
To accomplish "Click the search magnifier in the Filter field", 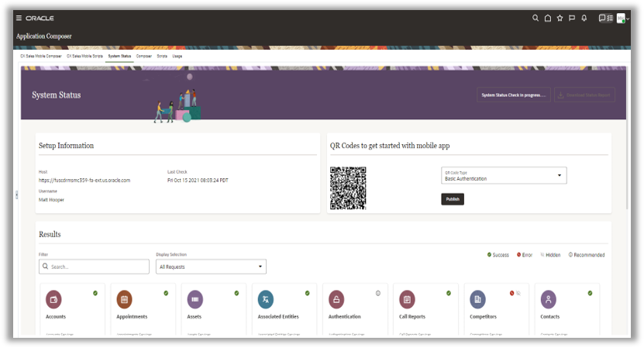I will click(45, 267).
